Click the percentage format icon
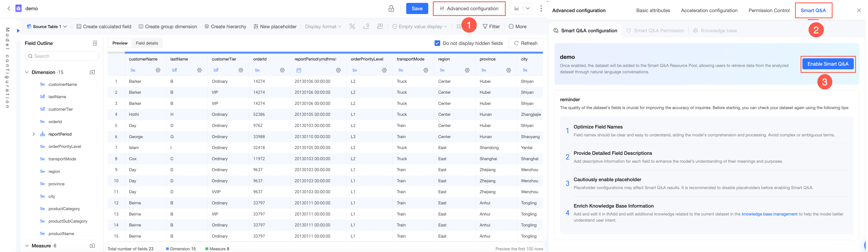 pos(352,26)
